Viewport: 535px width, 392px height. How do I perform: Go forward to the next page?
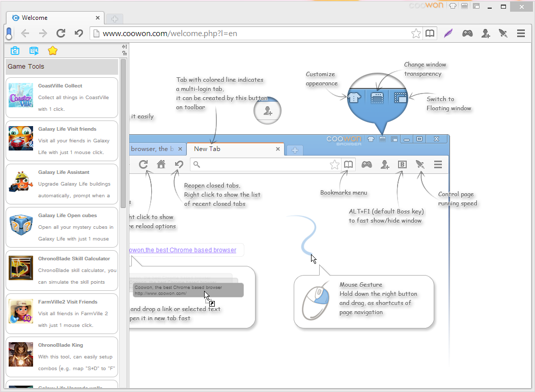tap(43, 34)
